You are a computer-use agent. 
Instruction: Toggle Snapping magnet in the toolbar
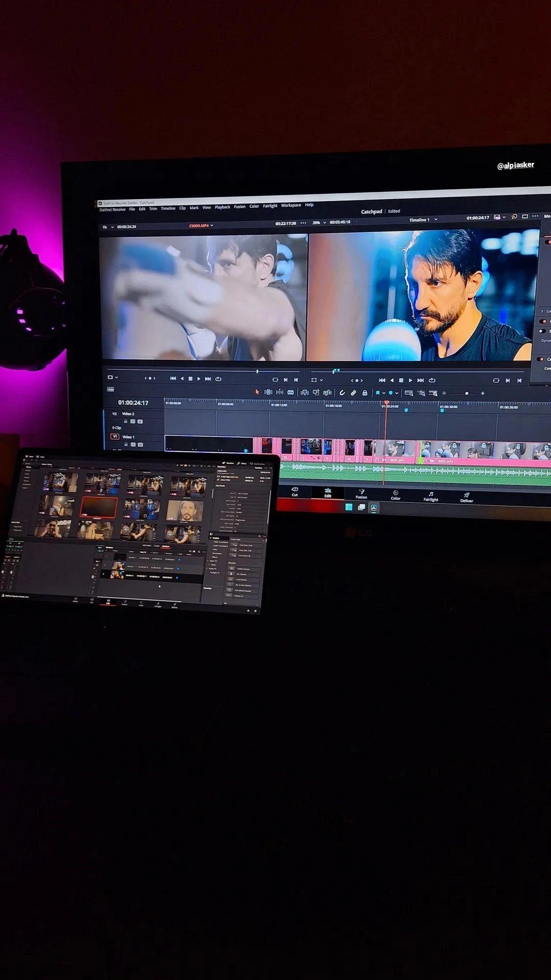(342, 393)
